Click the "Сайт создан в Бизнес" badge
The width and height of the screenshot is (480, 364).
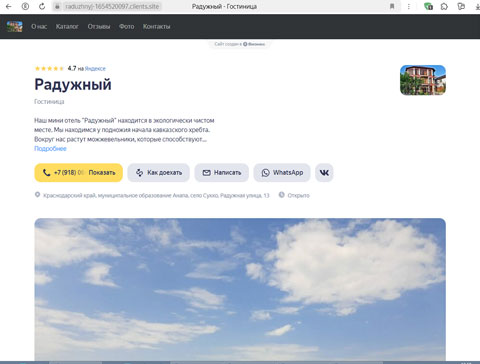pyautogui.click(x=240, y=44)
